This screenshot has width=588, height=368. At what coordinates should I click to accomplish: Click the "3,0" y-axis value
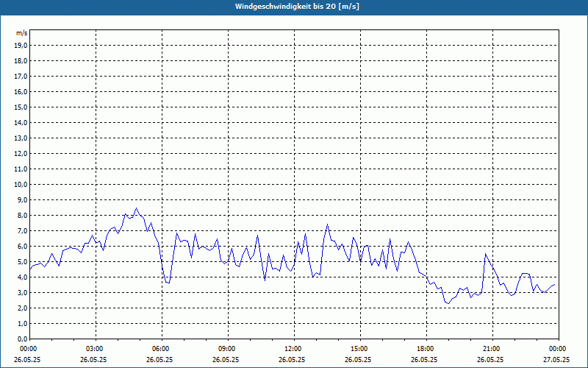[22, 292]
